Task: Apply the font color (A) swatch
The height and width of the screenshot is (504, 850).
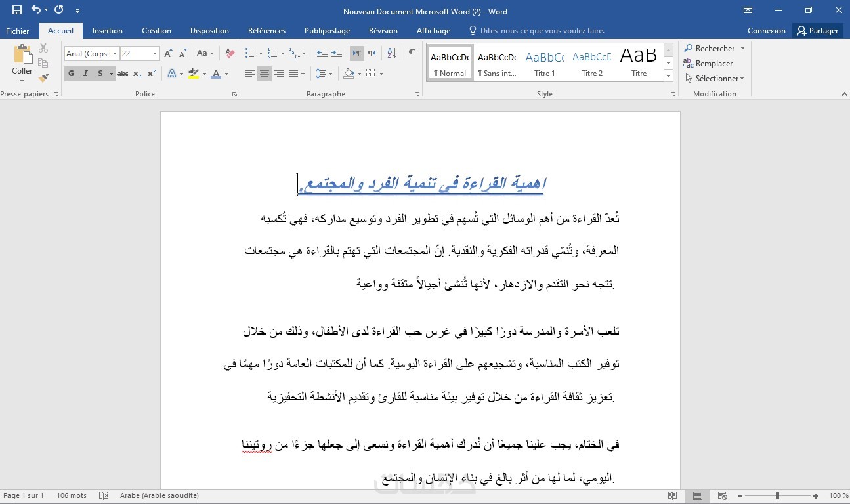Action: click(x=215, y=73)
